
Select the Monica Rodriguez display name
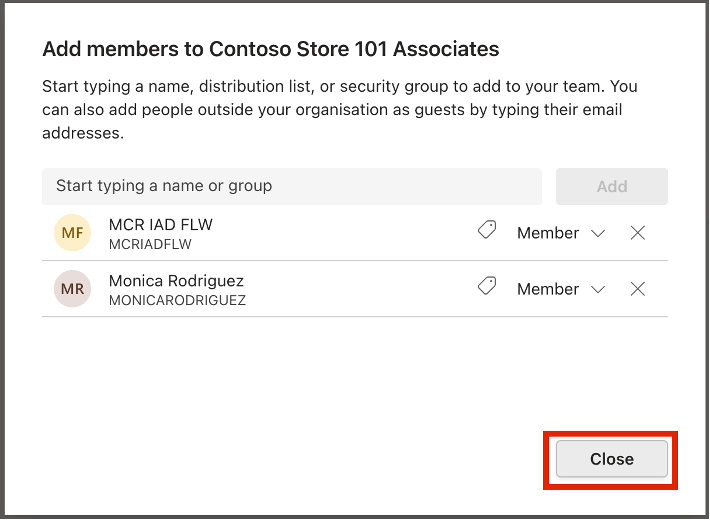176,281
